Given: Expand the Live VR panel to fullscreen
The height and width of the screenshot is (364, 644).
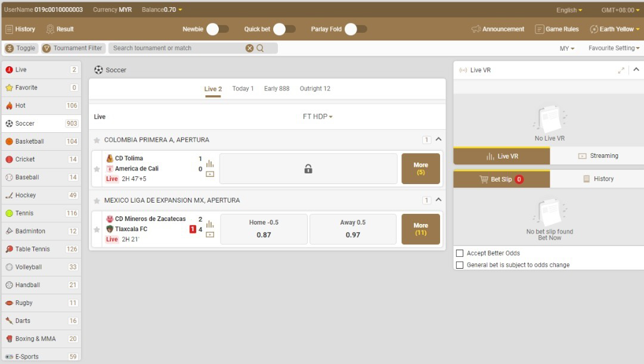Looking at the screenshot, I should point(621,70).
